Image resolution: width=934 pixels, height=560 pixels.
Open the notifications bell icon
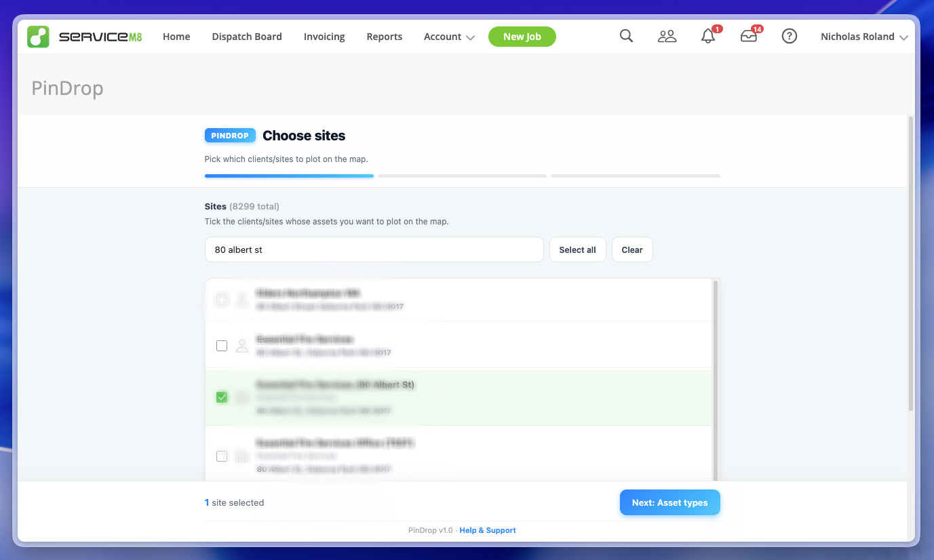pos(708,37)
